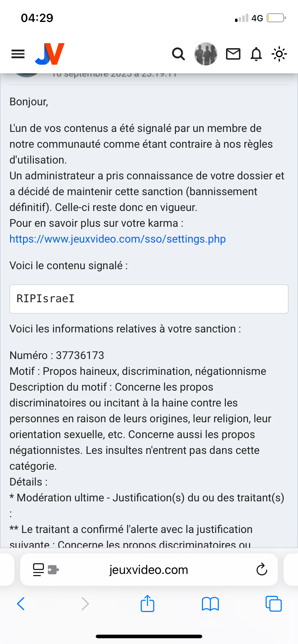Image resolution: width=298 pixels, height=644 pixels.
Task: Show all open Safari tabs
Action: click(274, 604)
